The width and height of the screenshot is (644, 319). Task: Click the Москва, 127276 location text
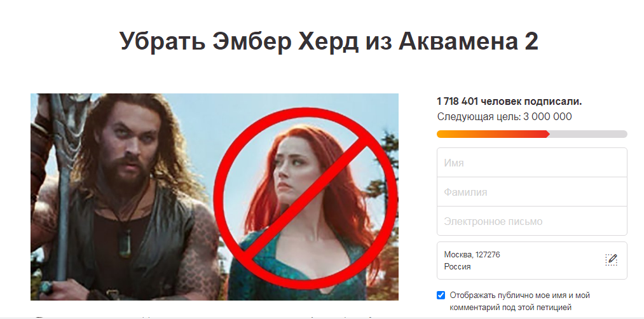tap(472, 255)
